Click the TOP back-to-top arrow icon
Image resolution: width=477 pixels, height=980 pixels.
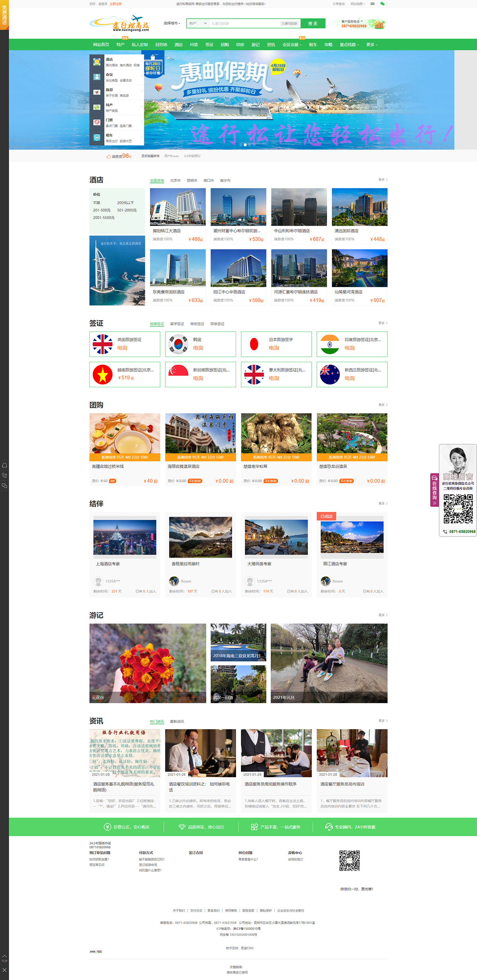tap(4, 958)
